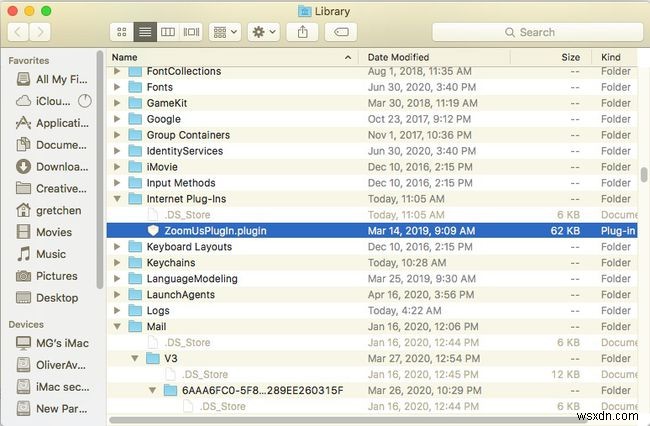
Task: Select the Logs folder row
Action: pos(372,310)
